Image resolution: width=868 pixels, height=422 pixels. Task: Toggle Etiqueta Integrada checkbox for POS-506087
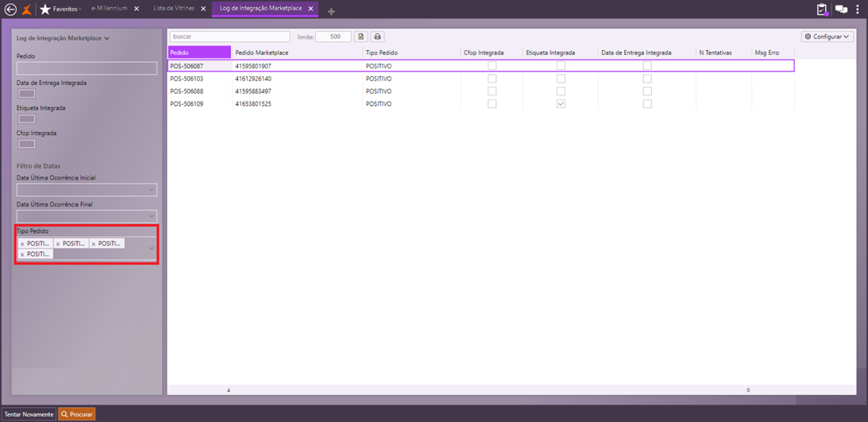(561, 65)
